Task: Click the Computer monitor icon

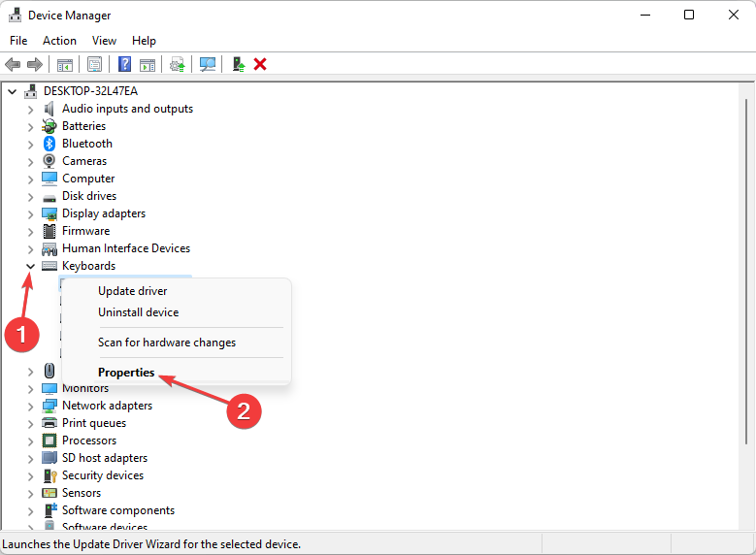Action: click(x=49, y=179)
